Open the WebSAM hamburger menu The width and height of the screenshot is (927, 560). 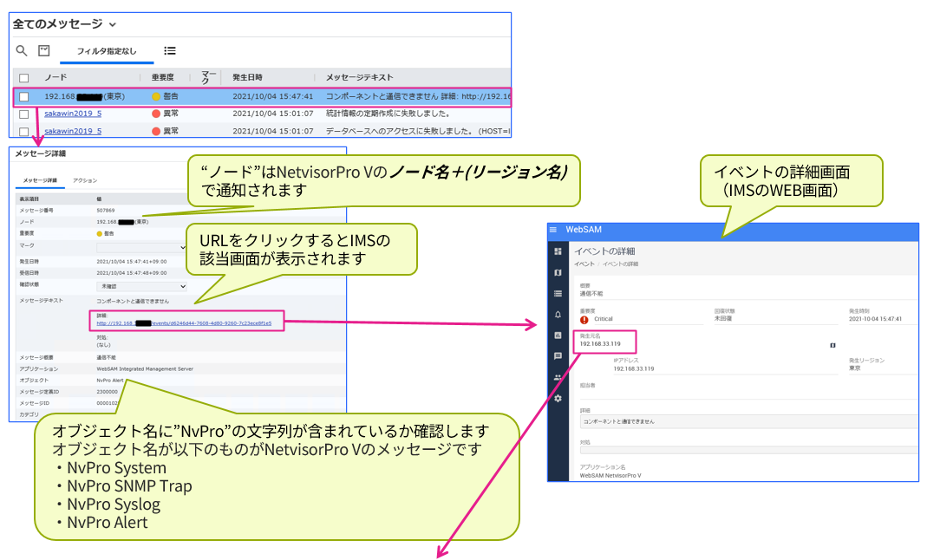(553, 230)
